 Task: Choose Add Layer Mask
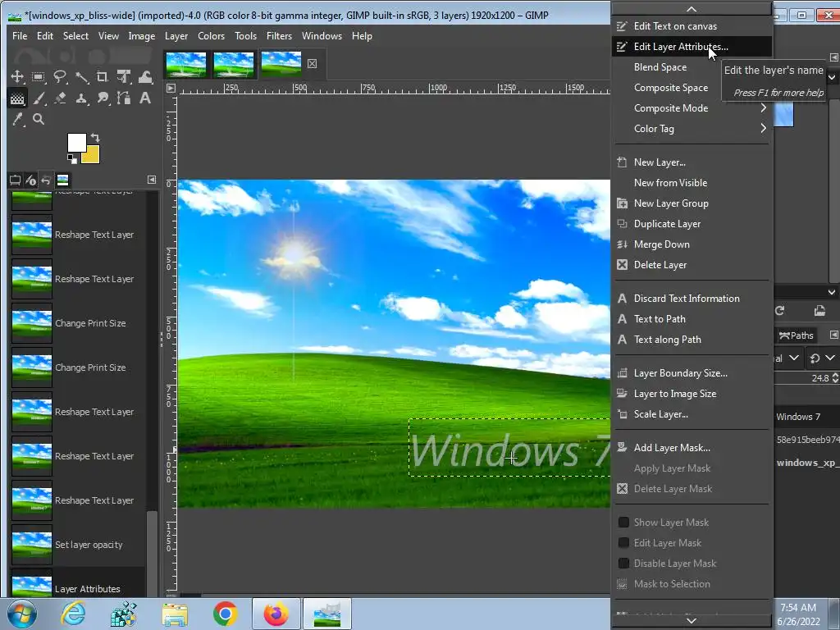[692, 447]
